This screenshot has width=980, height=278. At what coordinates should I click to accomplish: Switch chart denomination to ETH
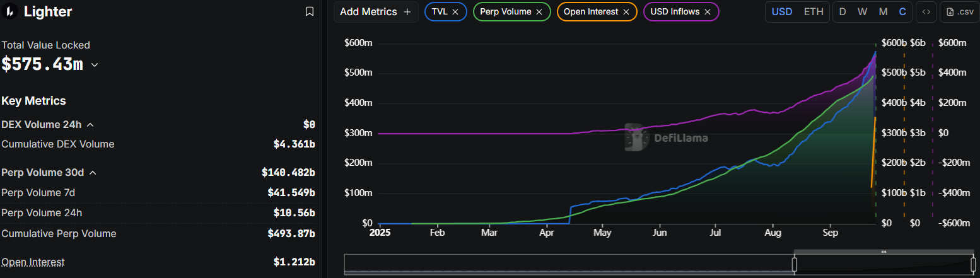[x=814, y=12]
